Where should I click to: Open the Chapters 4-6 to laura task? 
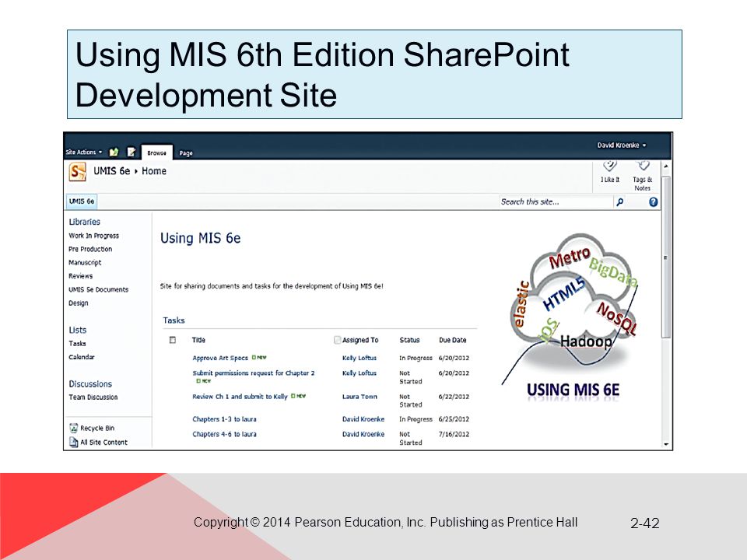[224, 434]
